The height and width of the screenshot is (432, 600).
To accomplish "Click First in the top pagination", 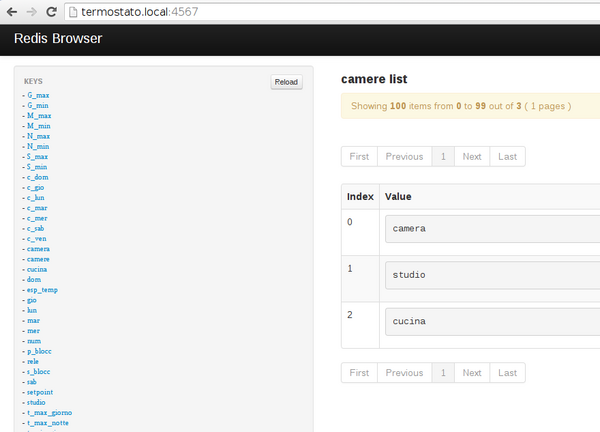I will pos(359,156).
